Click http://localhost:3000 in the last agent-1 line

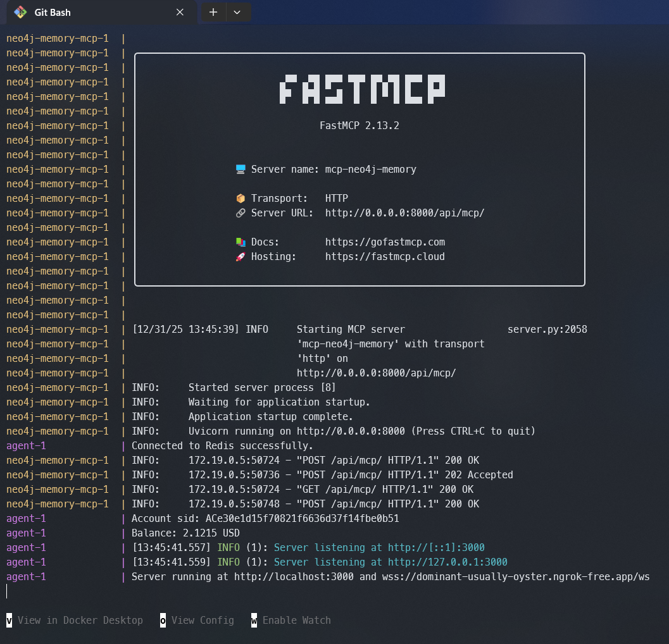(294, 576)
